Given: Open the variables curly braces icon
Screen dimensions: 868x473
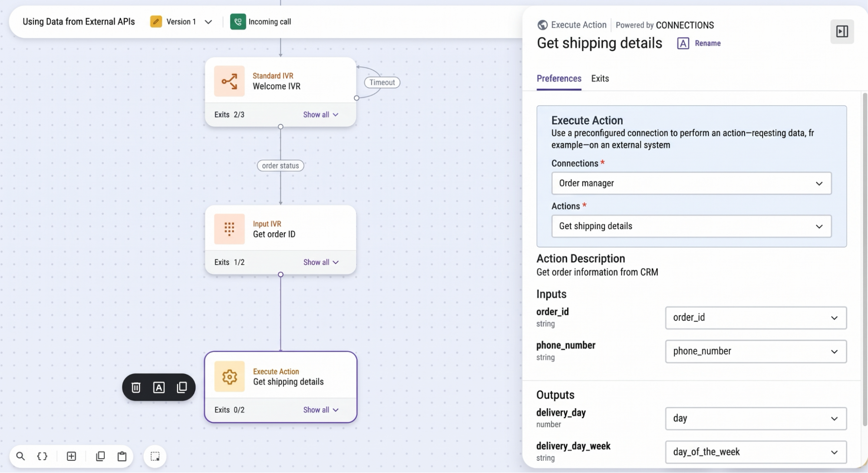Looking at the screenshot, I should point(42,456).
